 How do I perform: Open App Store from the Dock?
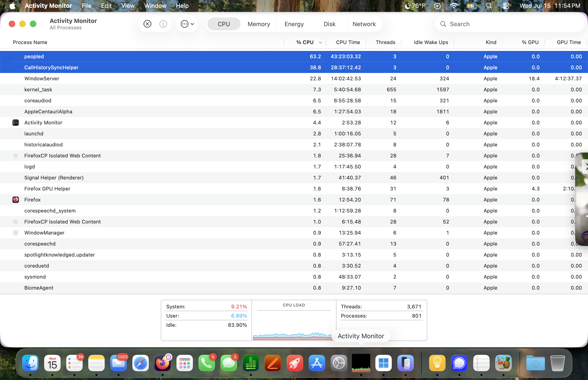tap(317, 363)
